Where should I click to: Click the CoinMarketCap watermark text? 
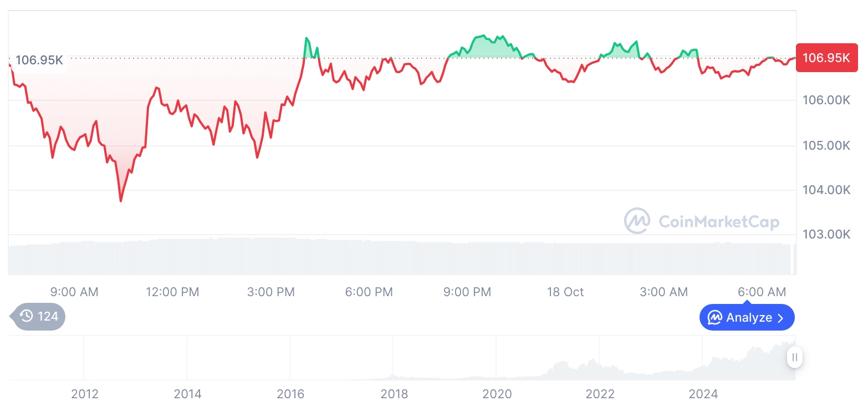click(718, 222)
